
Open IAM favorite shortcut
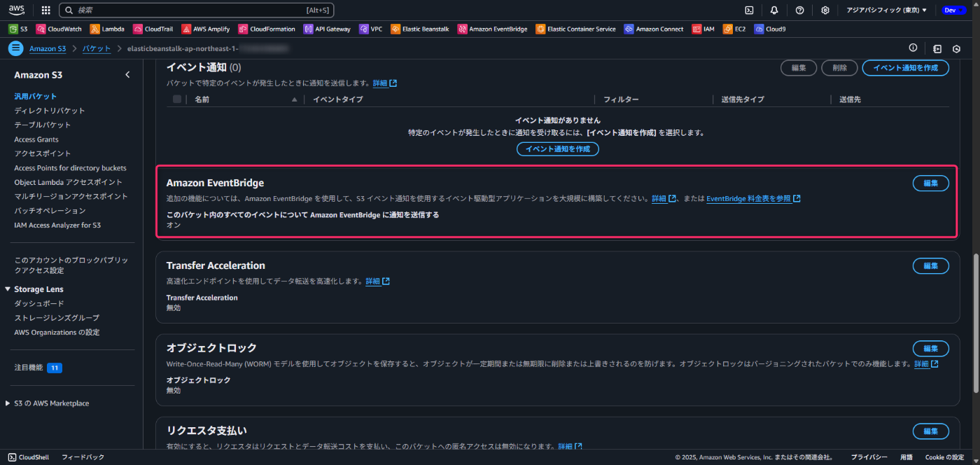[x=703, y=29]
